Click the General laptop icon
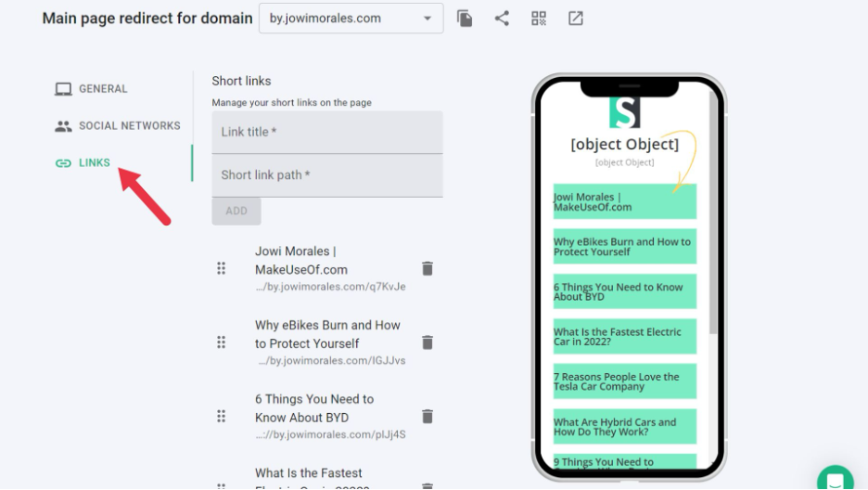The height and width of the screenshot is (490, 868). (63, 89)
